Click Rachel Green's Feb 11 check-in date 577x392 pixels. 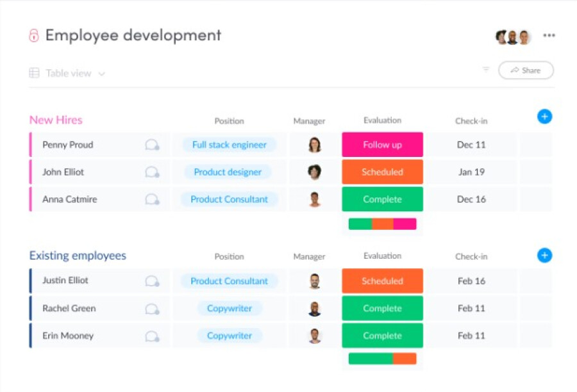471,309
